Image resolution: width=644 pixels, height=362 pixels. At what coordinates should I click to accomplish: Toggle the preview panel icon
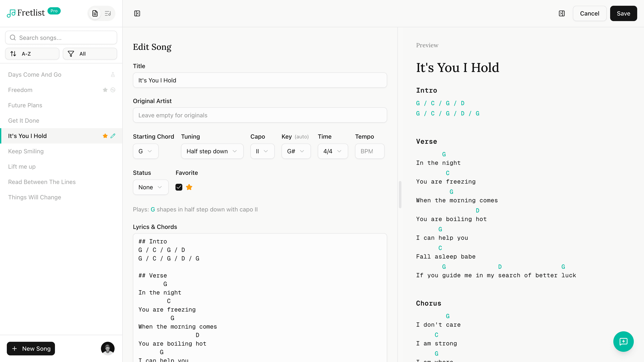click(562, 13)
